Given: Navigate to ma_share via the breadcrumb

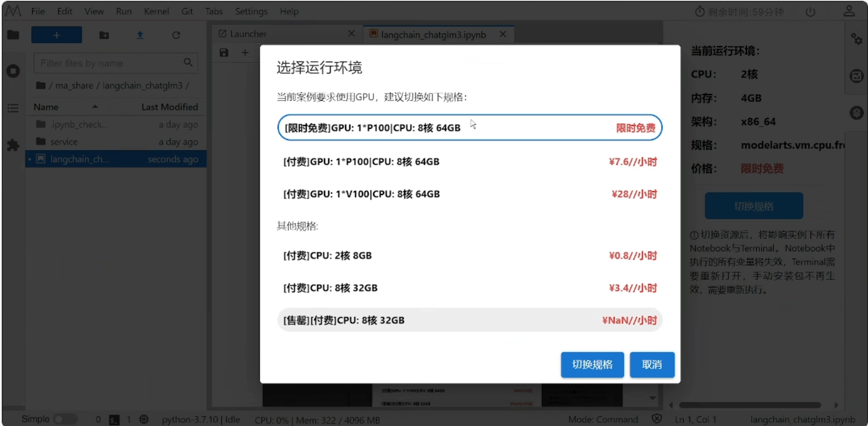Looking at the screenshot, I should pyautogui.click(x=75, y=85).
